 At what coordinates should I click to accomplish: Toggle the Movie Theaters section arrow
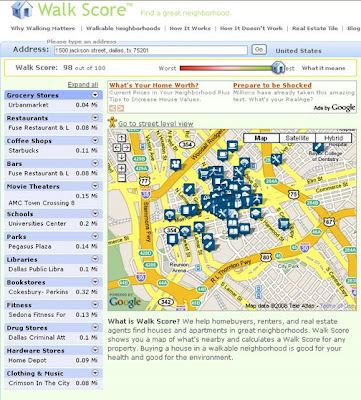point(95,186)
